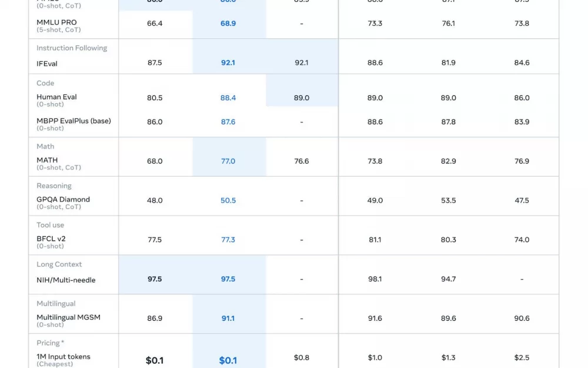Image resolution: width=588 pixels, height=368 pixels.
Task: Select the Reasoning category heading
Action: [x=54, y=186]
